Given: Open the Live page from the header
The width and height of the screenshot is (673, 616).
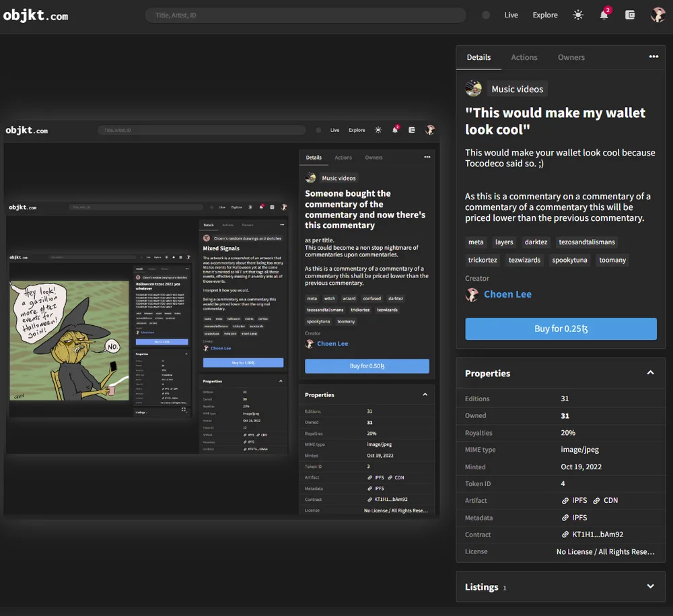Looking at the screenshot, I should pyautogui.click(x=511, y=15).
